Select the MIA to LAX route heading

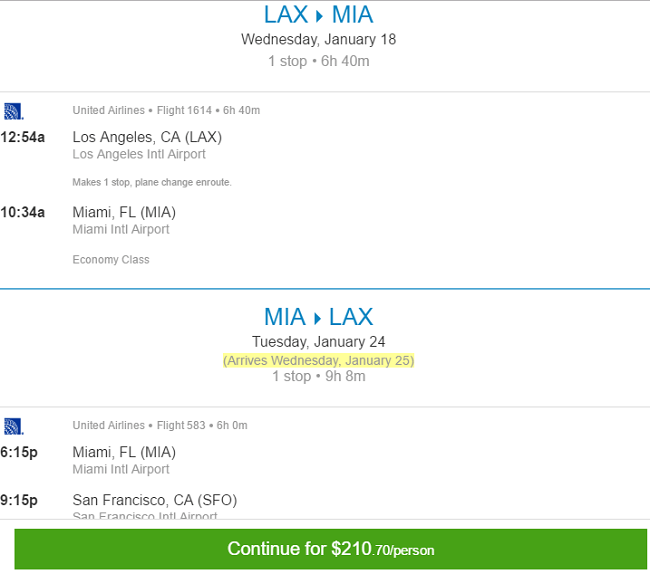click(318, 317)
